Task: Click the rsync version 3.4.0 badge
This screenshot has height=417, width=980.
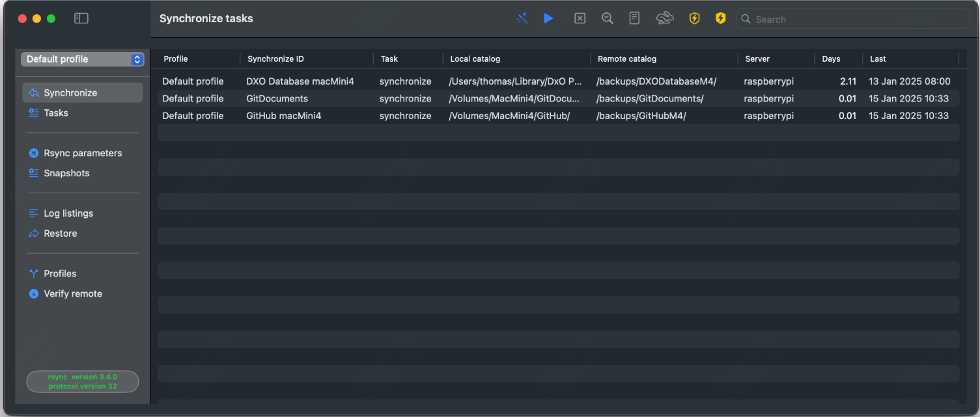Action: [83, 382]
